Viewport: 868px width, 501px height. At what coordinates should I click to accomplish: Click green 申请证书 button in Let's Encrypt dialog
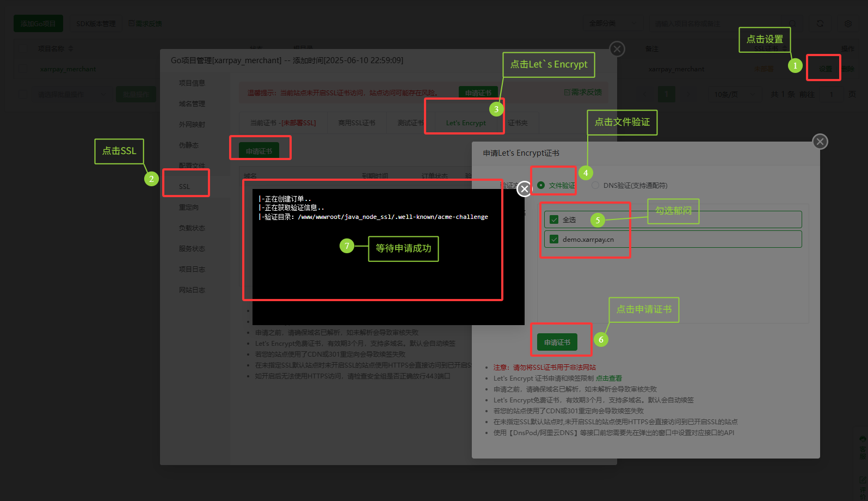tap(557, 342)
